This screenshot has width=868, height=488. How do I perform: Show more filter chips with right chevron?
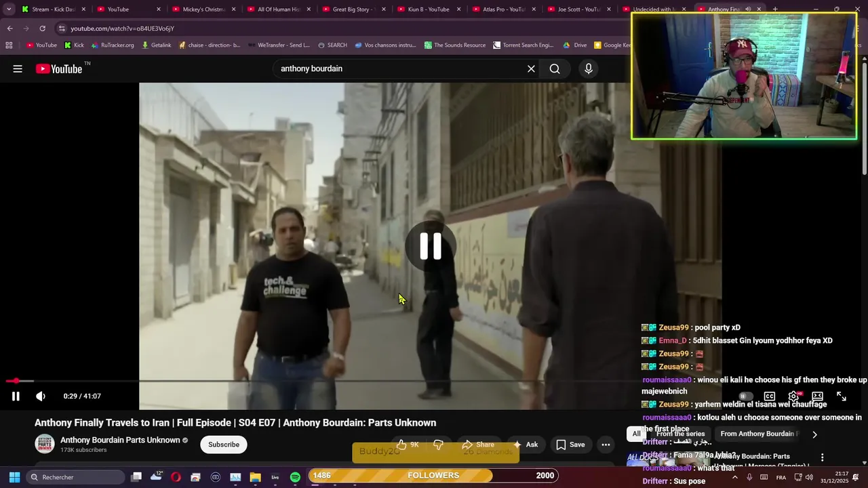[x=814, y=434]
